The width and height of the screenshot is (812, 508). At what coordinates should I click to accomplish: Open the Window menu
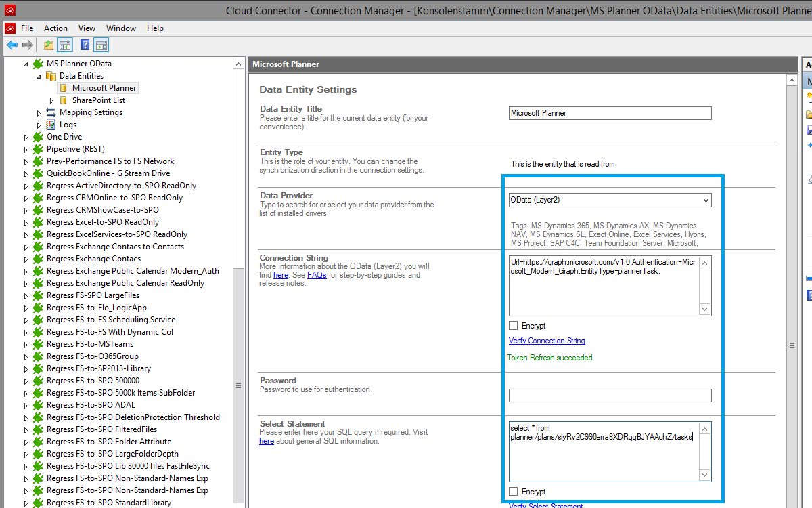pyautogui.click(x=121, y=28)
